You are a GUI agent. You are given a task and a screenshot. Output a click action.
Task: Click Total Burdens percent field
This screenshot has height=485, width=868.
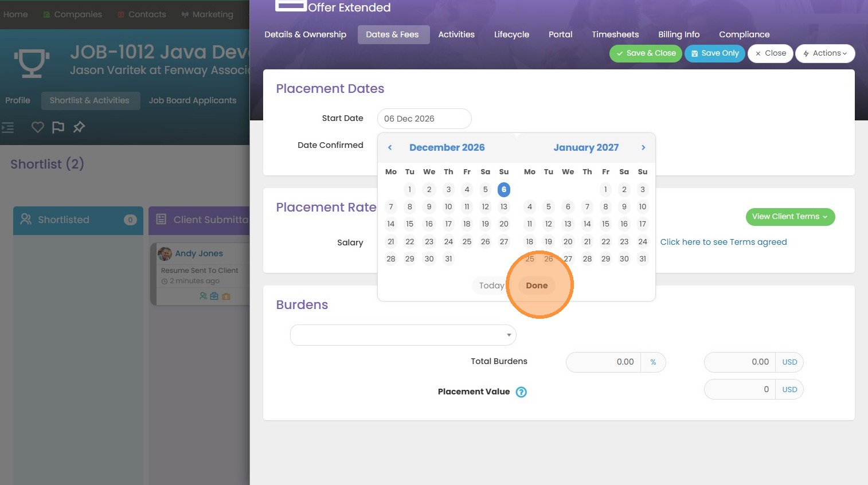[x=603, y=362]
